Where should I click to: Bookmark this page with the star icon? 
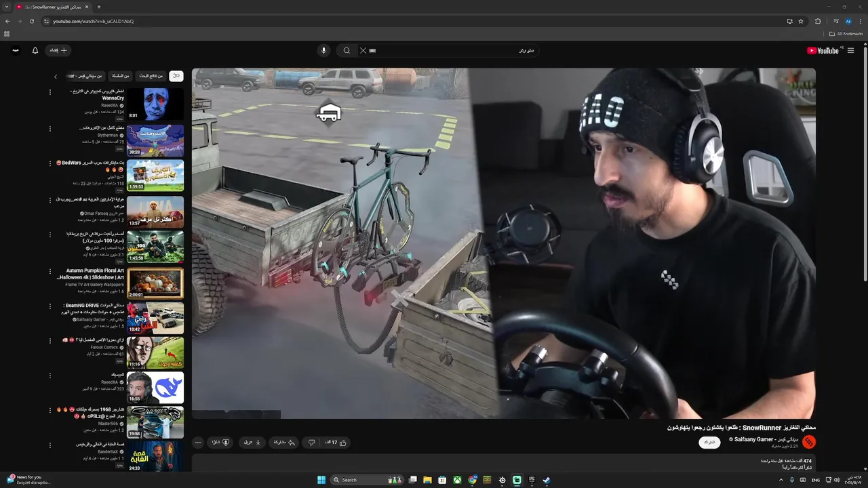pyautogui.click(x=801, y=21)
